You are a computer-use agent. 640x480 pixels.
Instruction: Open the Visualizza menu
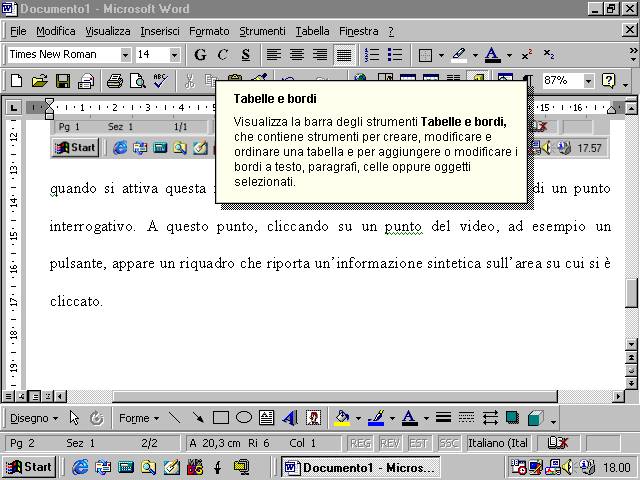pyautogui.click(x=108, y=31)
